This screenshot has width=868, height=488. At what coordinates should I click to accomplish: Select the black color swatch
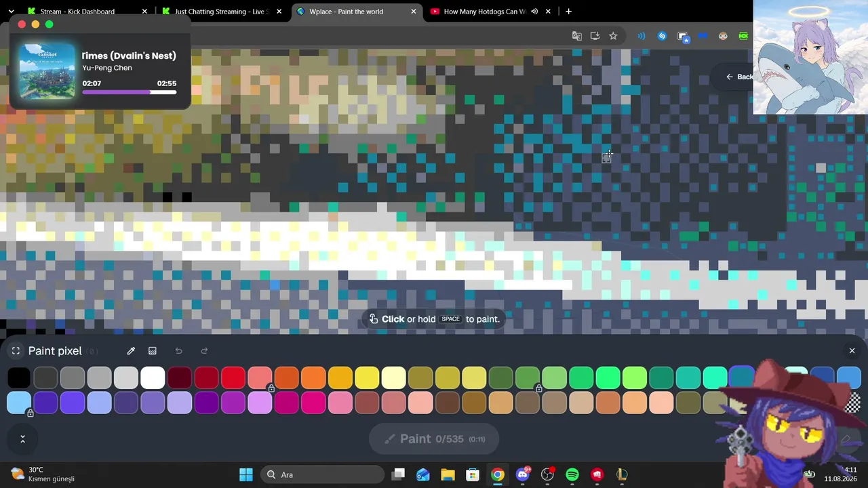tap(19, 378)
